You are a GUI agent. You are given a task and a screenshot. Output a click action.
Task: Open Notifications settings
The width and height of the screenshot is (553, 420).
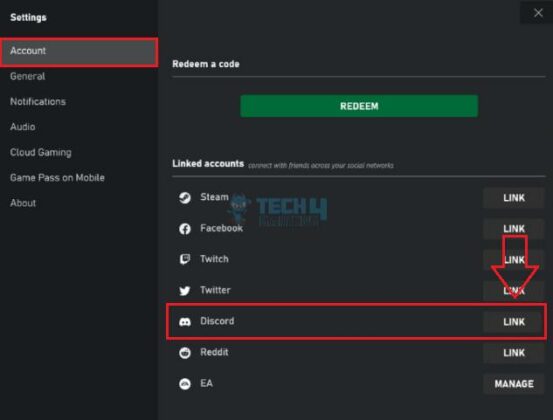pyautogui.click(x=38, y=102)
